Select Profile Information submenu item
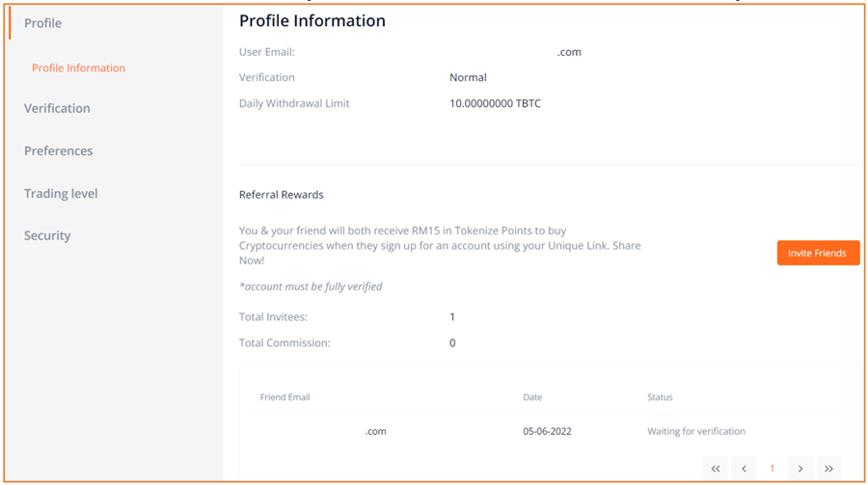Viewport: 868px width, 485px height. 79,68
